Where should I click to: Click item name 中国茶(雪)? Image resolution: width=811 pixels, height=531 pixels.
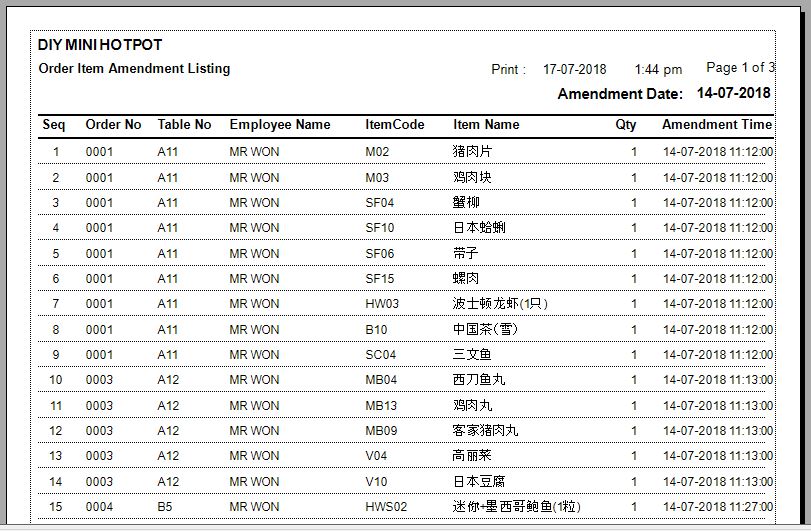coord(485,329)
